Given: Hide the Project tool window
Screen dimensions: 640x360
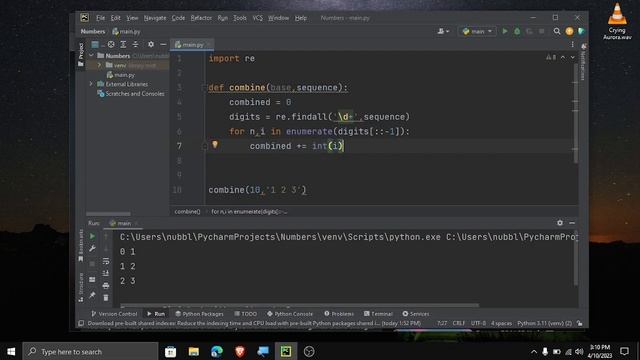Looking at the screenshot, I should click(x=163, y=44).
